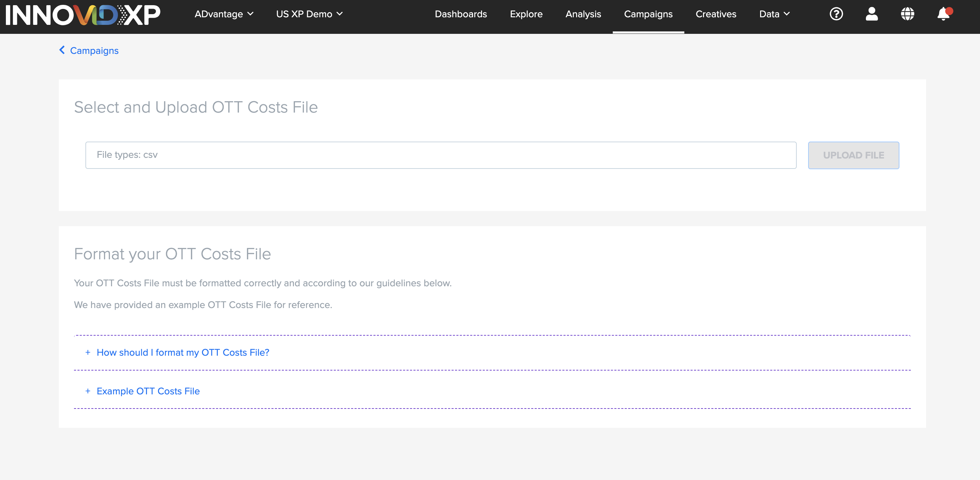Open the help icon in the top bar
The image size is (980, 480).
click(836, 14)
